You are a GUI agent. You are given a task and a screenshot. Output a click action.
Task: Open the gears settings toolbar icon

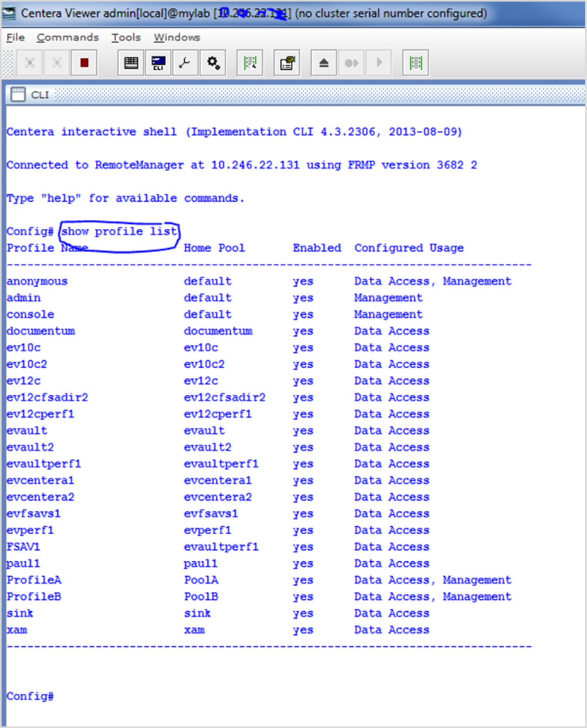click(x=213, y=62)
